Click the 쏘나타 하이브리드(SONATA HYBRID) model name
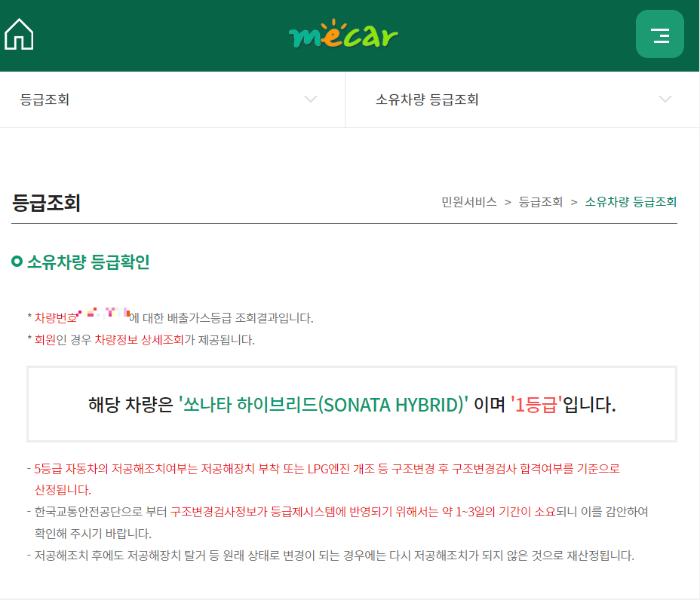The width and height of the screenshot is (700, 600). coord(323,405)
